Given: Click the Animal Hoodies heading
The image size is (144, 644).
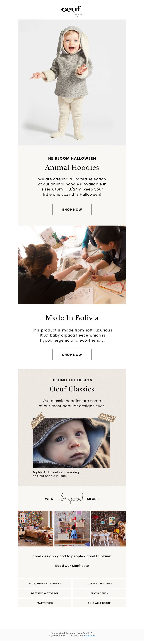Looking at the screenshot, I should 72,168.
